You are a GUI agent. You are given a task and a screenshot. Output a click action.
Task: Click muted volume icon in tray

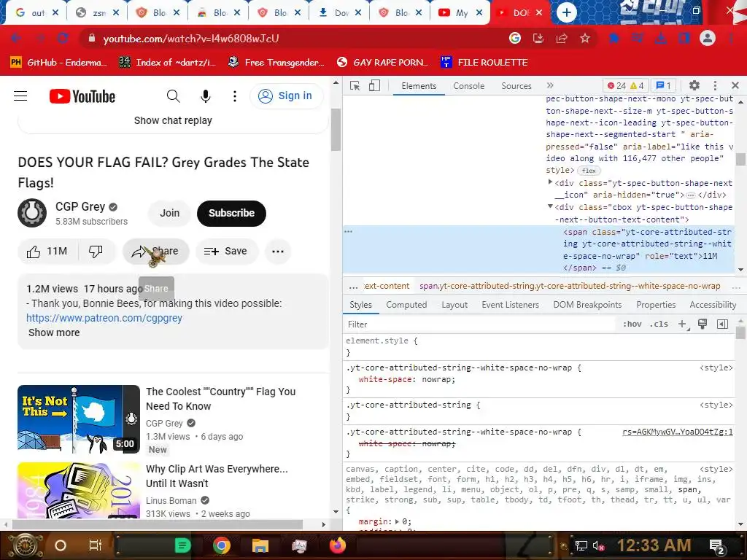coord(598,545)
